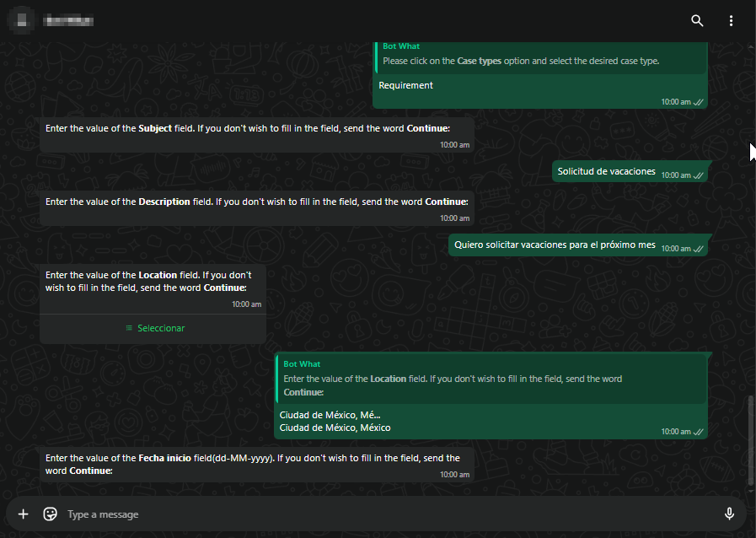Viewport: 756px width, 538px height.
Task: Click the plus attach icon
Action: pyautogui.click(x=24, y=514)
